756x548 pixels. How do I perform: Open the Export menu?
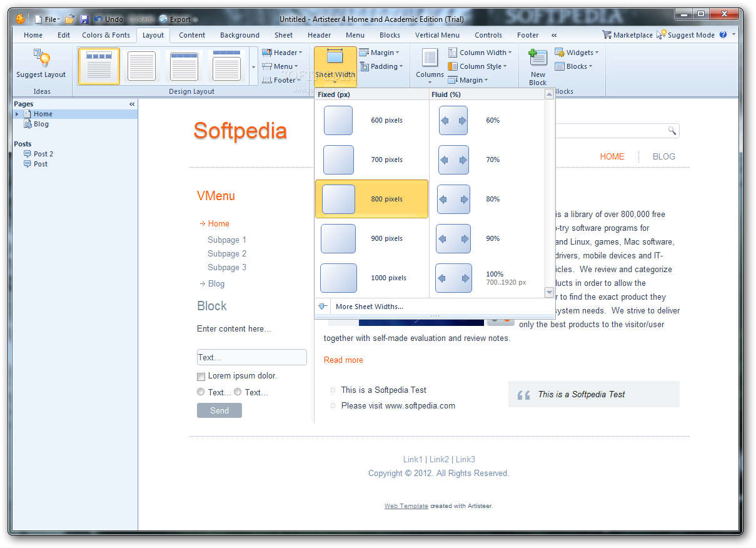[x=178, y=19]
